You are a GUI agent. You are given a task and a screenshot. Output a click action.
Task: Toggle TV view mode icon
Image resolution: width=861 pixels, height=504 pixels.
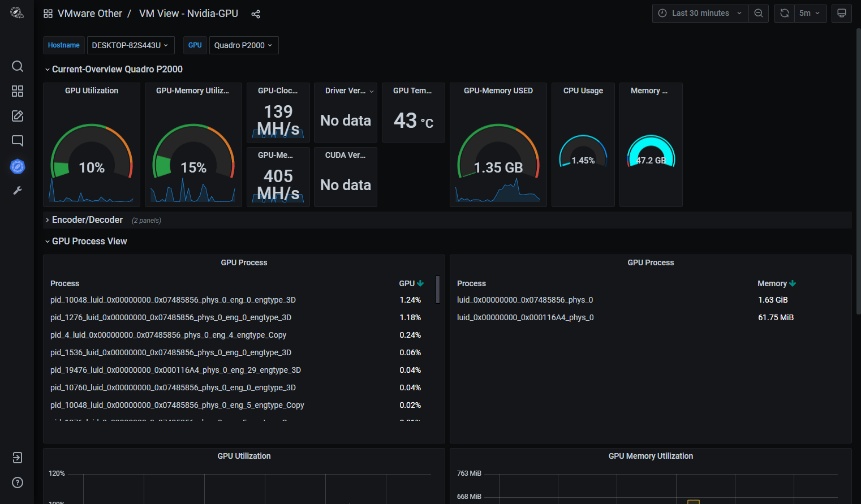tap(842, 14)
